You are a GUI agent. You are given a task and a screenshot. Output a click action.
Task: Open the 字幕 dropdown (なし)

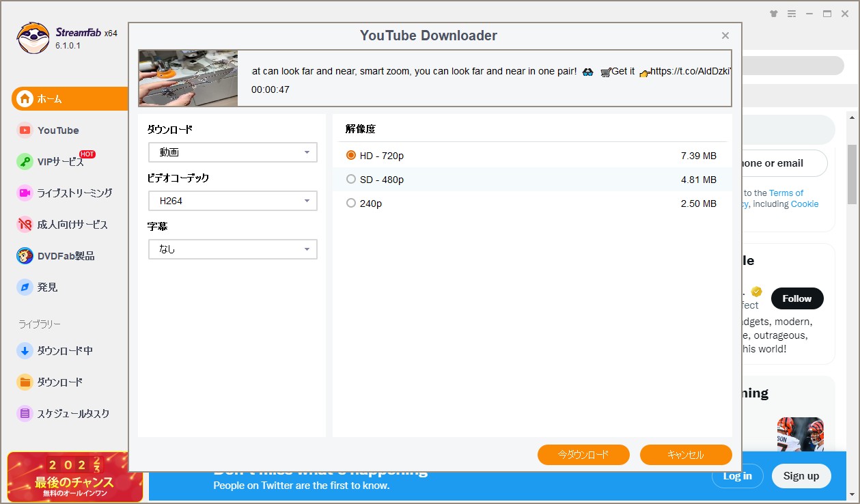tap(233, 249)
